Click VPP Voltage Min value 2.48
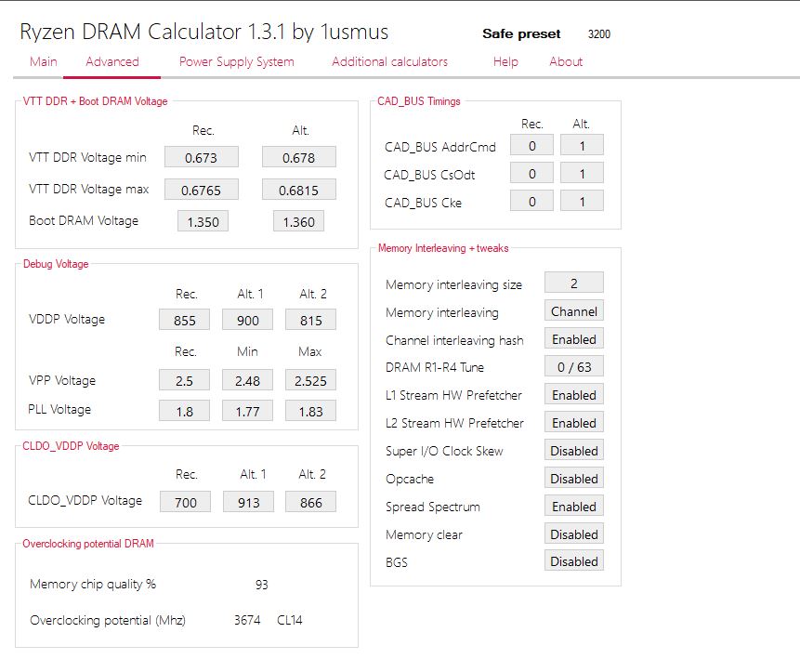 [x=247, y=379]
